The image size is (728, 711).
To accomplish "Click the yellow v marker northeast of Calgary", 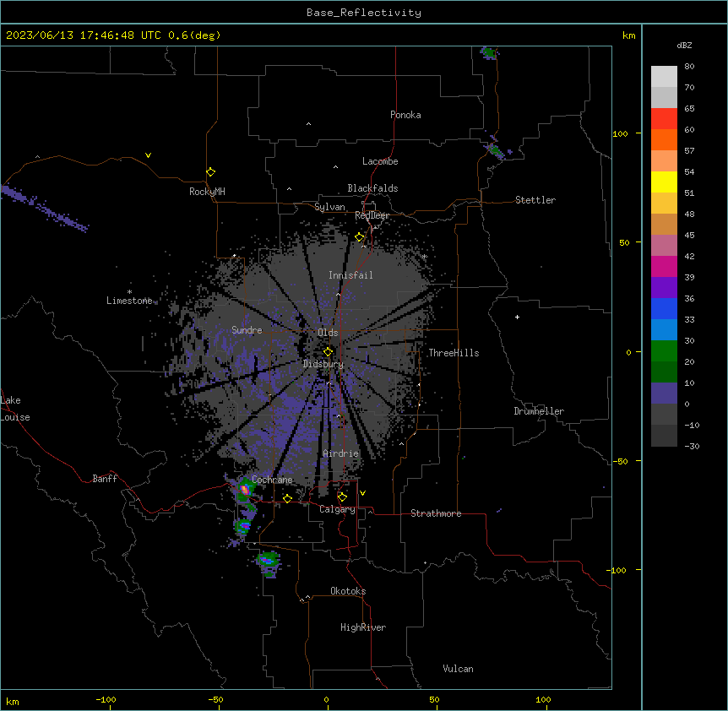I will [362, 493].
